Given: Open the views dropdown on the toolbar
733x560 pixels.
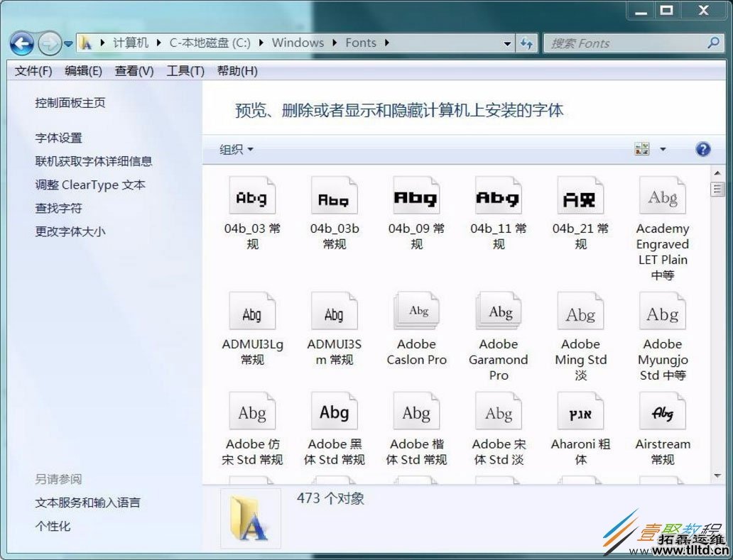Looking at the screenshot, I should (x=662, y=149).
